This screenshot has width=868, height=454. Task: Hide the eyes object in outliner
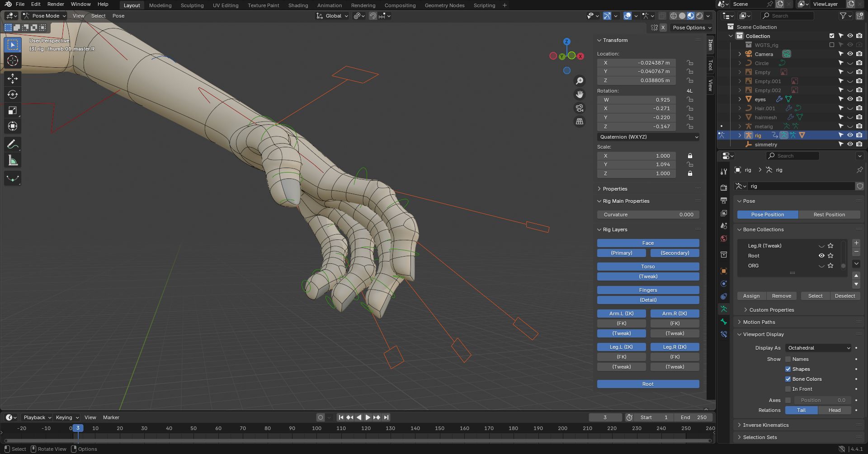(850, 99)
